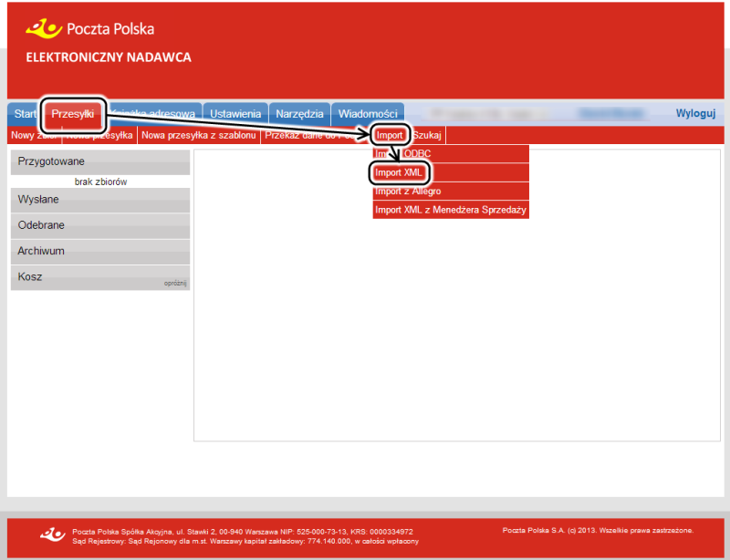This screenshot has width=730, height=560.
Task: Open the Archiwum section
Action: (x=99, y=251)
